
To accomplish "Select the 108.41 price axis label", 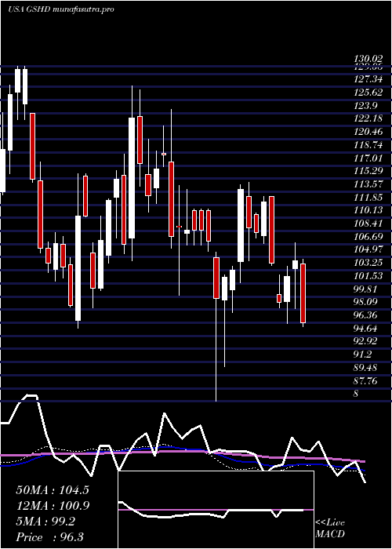I will [x=368, y=224].
